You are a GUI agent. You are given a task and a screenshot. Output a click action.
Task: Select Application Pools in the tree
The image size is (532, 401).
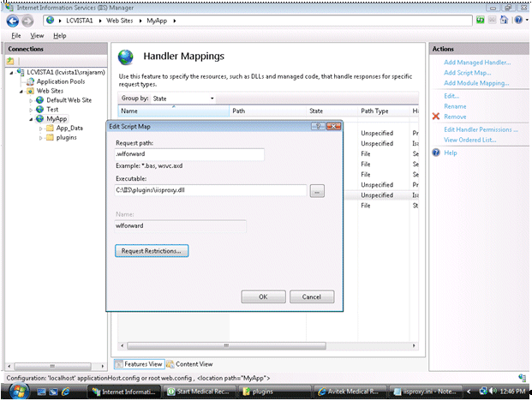pos(61,81)
